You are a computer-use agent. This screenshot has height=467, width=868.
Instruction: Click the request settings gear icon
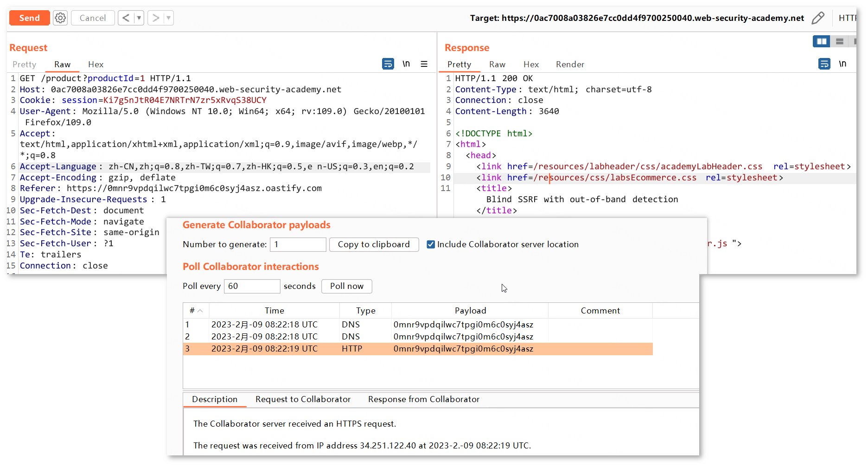(x=60, y=18)
